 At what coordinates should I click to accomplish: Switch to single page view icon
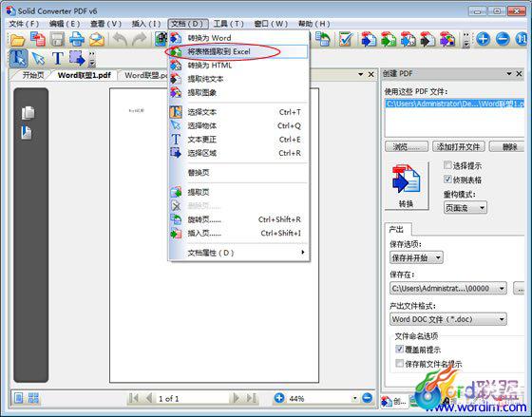pyautogui.click(x=19, y=398)
